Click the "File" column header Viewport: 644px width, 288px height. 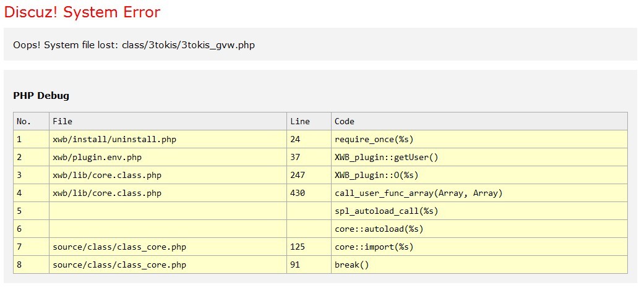[168, 121]
